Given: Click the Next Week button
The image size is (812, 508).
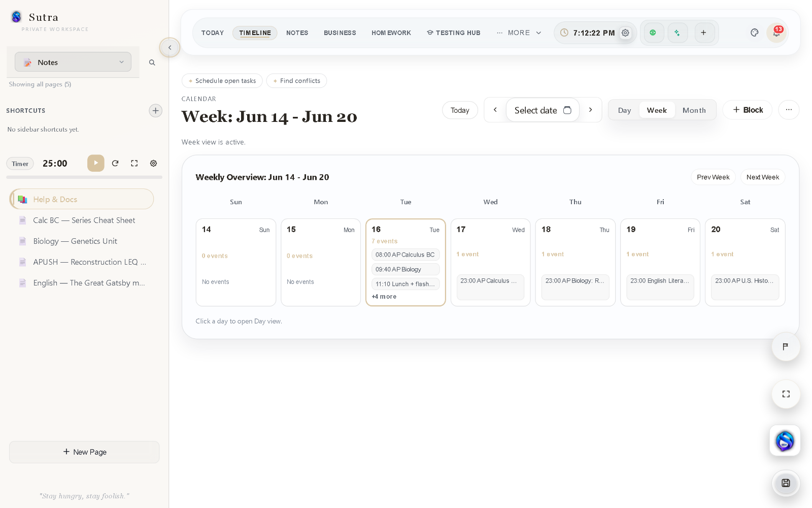Looking at the screenshot, I should [x=763, y=177].
